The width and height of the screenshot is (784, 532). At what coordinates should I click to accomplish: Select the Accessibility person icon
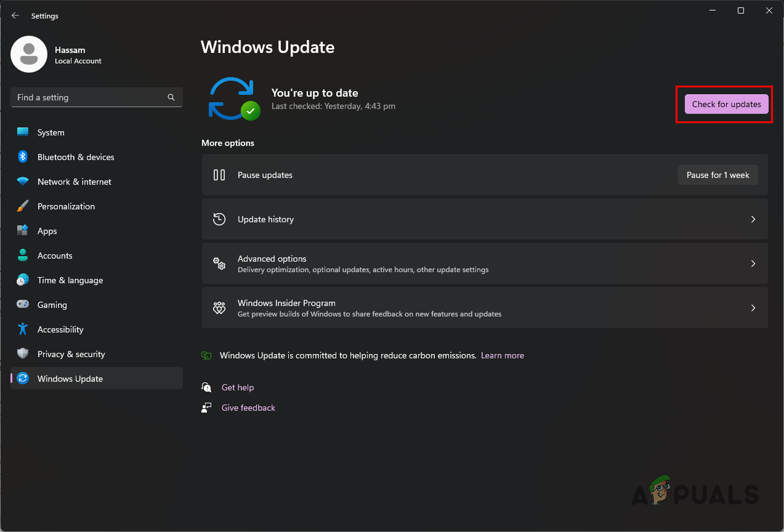coord(23,329)
